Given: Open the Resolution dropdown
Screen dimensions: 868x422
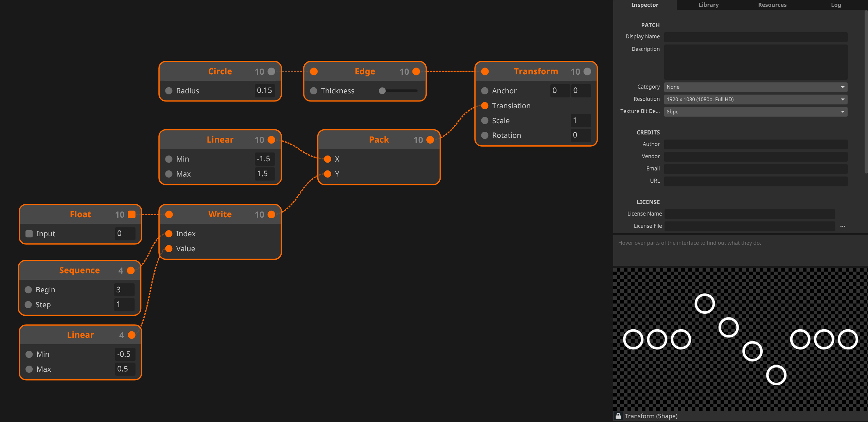Looking at the screenshot, I should [x=756, y=99].
